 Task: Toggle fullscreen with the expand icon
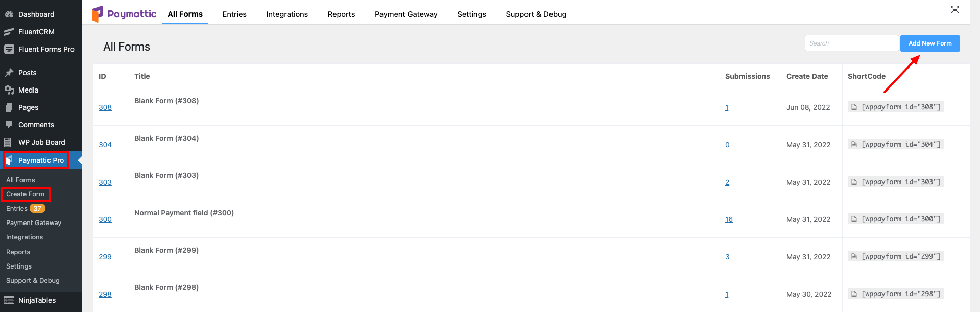[x=955, y=10]
